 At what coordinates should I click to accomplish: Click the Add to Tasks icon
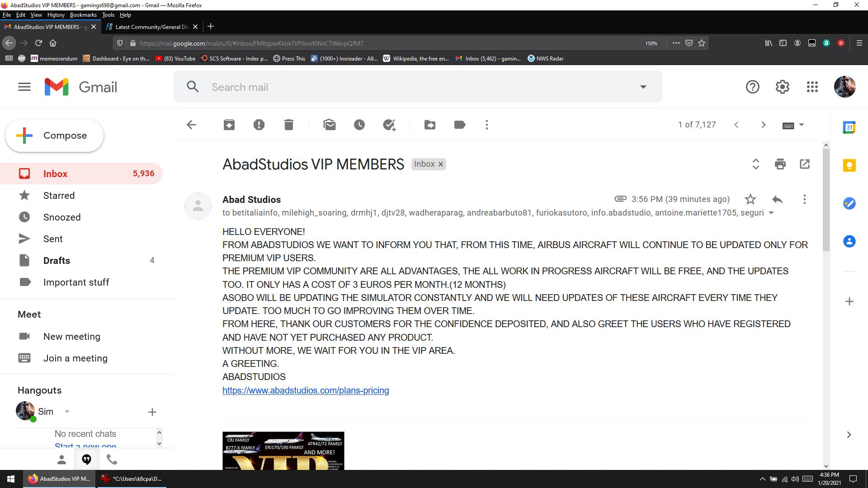coord(389,125)
